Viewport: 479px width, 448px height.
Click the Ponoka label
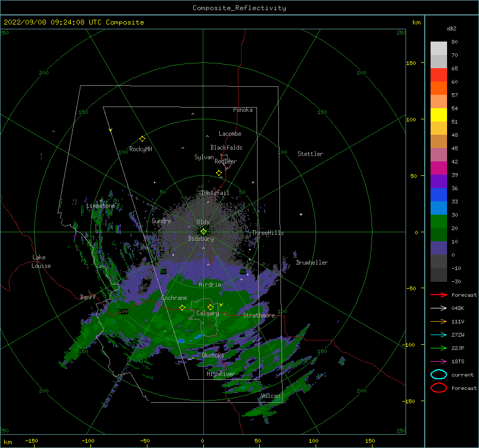tap(243, 110)
